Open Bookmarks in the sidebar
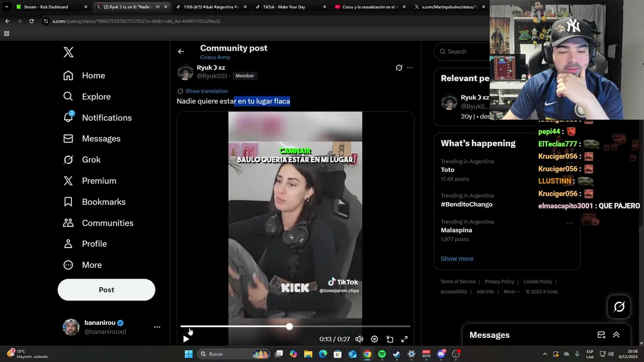The height and width of the screenshot is (362, 644). [x=94, y=202]
